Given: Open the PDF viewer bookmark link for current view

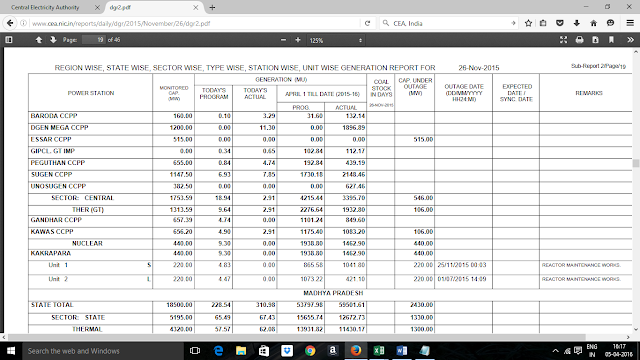Looking at the screenshot, I should point(611,40).
